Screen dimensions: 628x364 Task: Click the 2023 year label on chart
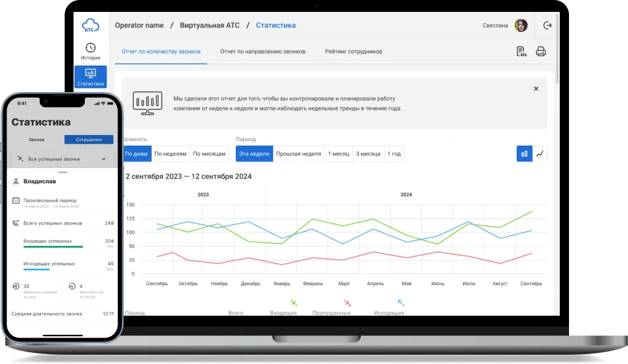click(203, 195)
